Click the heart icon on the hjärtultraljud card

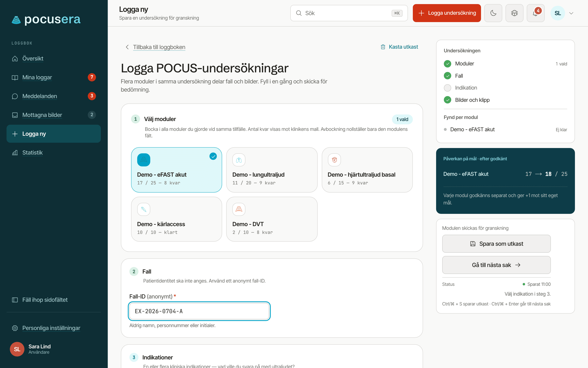[334, 160]
